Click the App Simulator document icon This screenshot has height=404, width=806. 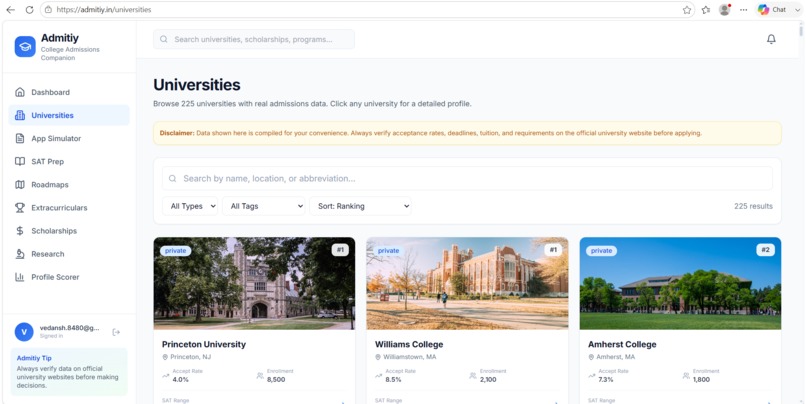tap(20, 138)
